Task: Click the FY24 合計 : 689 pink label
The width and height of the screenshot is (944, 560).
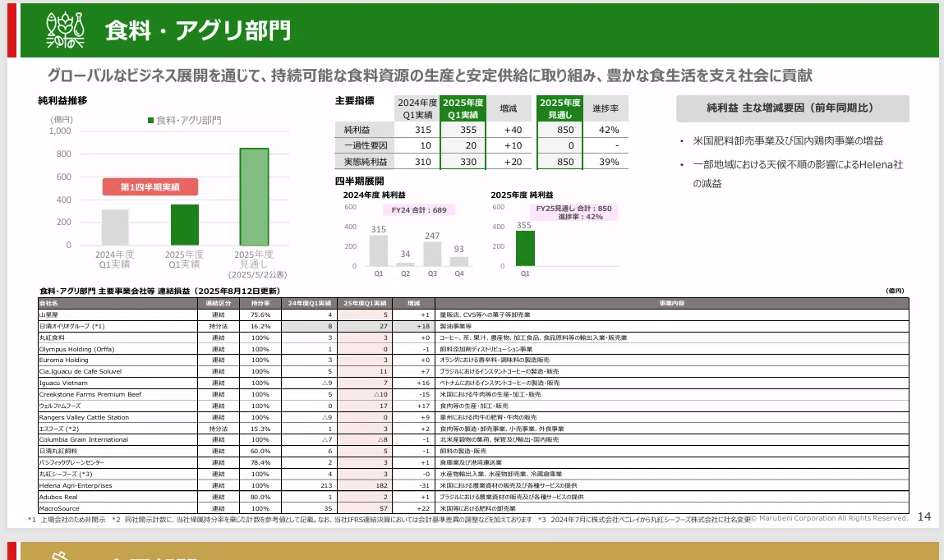Action: (419, 210)
